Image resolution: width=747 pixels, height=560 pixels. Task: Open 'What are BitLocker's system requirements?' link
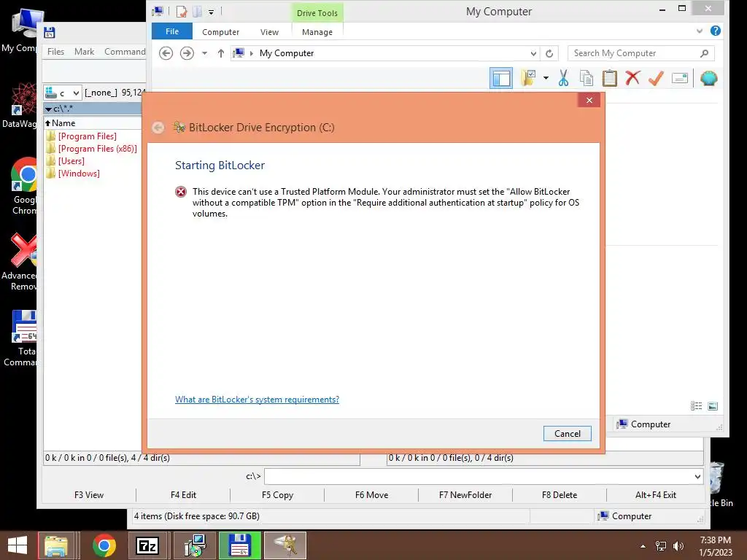click(x=257, y=399)
